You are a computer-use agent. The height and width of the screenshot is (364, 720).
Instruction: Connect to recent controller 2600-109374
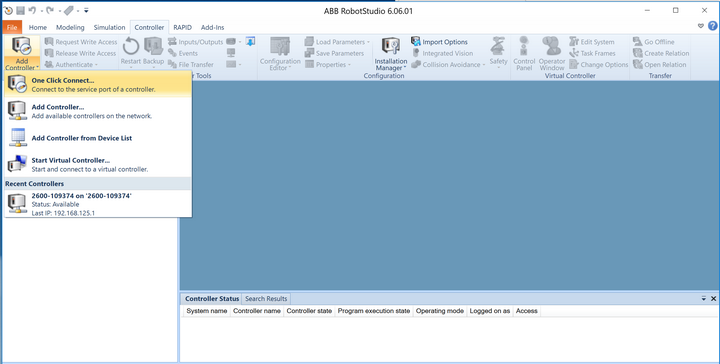98,204
